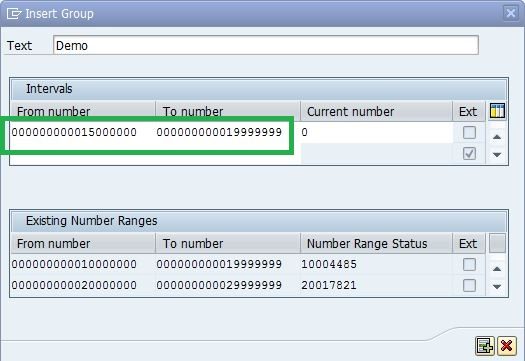
Task: Click the Intervals section title
Action: [x=49, y=89]
